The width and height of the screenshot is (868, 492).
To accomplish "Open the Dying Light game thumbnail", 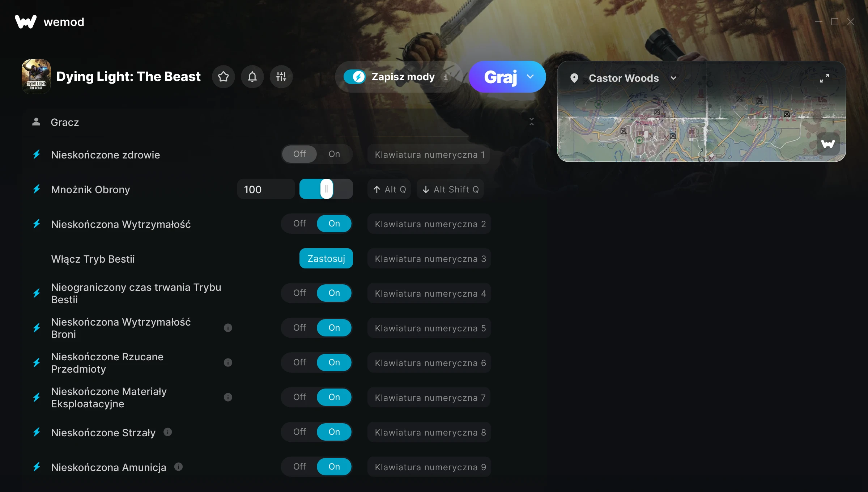I will [x=36, y=77].
